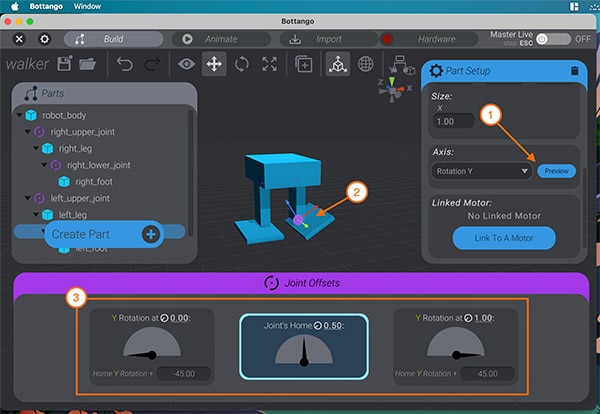Open settings gear in top bar

click(43, 39)
